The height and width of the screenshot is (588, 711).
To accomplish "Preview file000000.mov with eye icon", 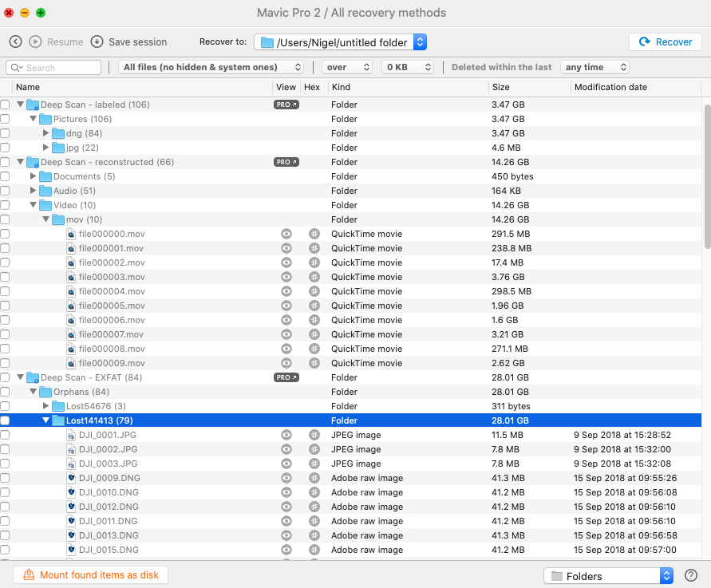I will coord(286,234).
